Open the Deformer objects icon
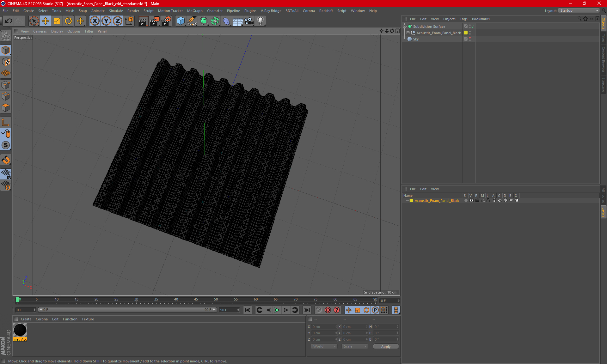Image resolution: width=607 pixels, height=364 pixels. (226, 21)
